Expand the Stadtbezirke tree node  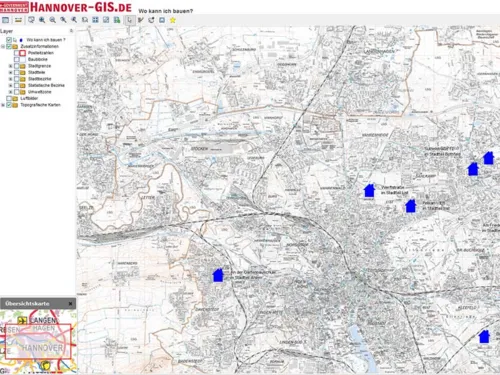click(x=10, y=79)
